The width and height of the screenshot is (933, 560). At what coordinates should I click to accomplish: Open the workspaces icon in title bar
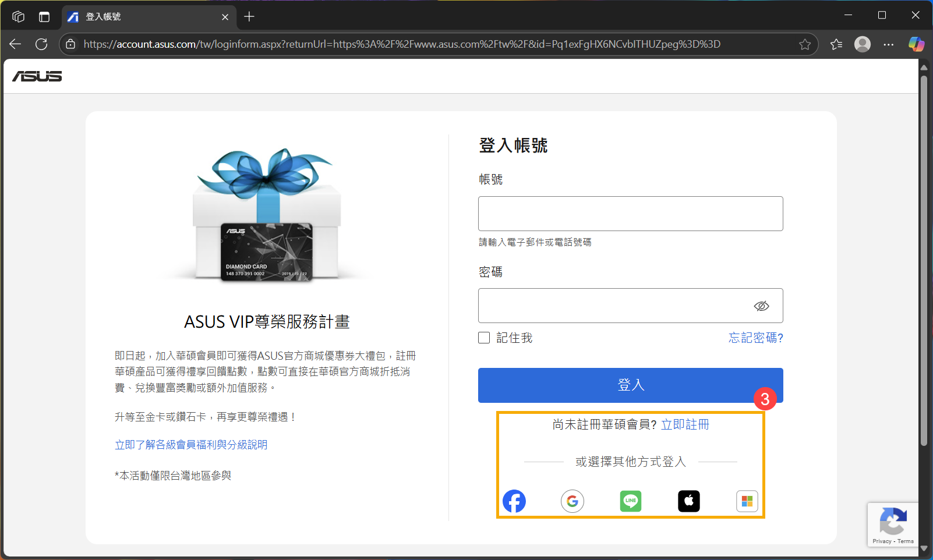coord(19,17)
